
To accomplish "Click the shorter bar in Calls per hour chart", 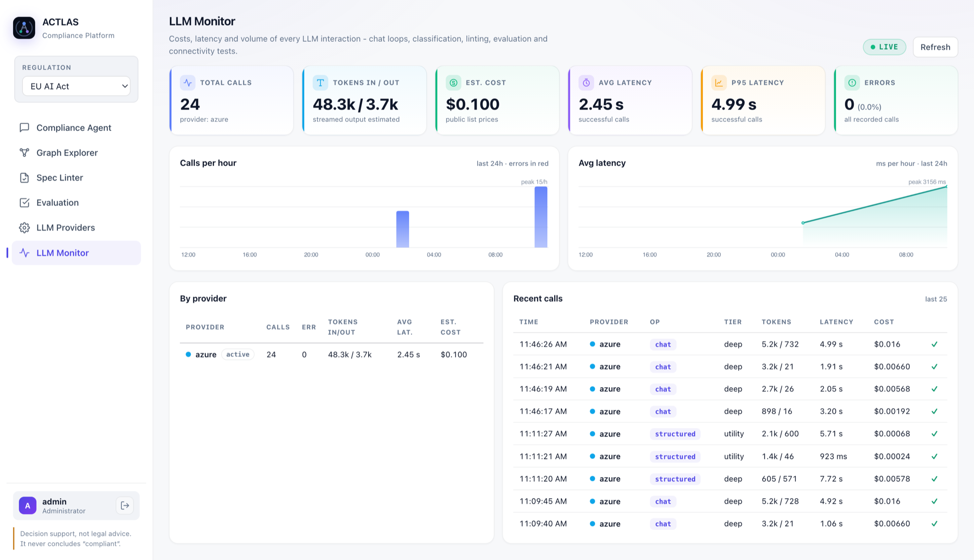I will pos(403,229).
